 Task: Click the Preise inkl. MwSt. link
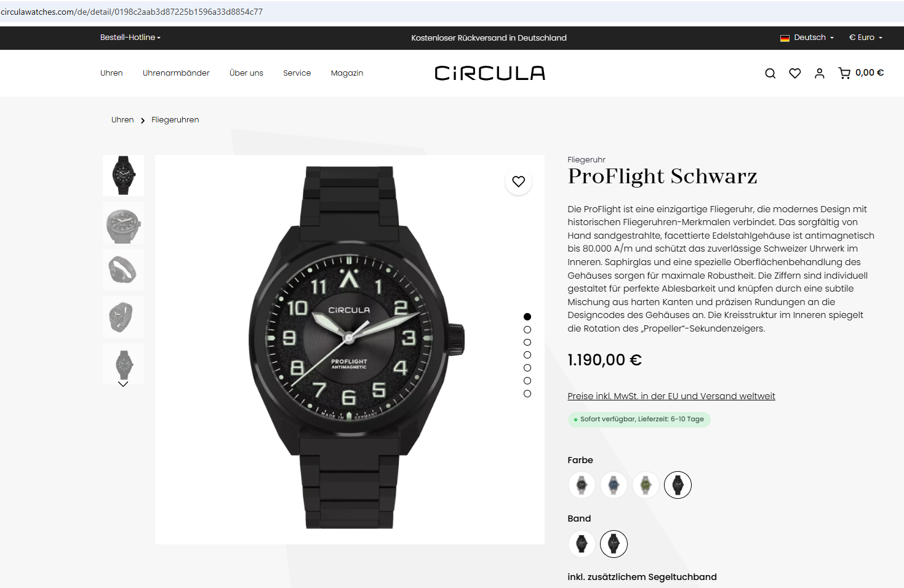click(671, 396)
